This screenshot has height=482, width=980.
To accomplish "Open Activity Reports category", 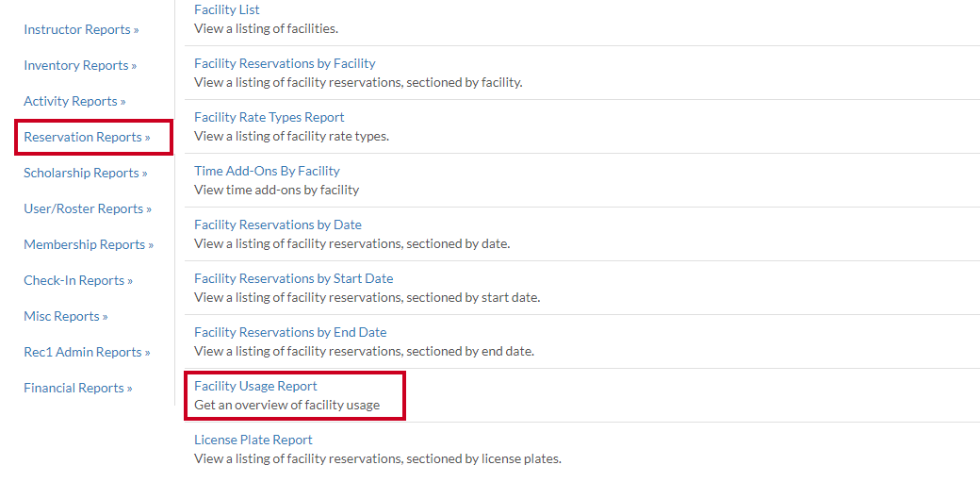I will (x=74, y=101).
